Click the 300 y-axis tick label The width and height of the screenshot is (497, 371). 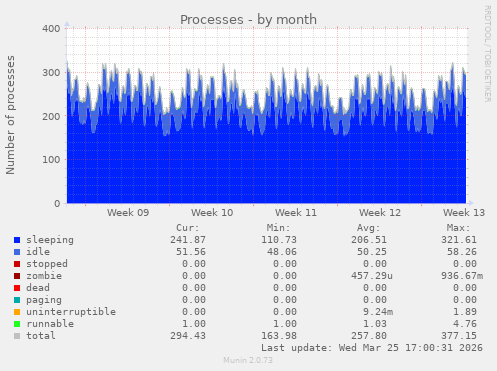tap(51, 73)
